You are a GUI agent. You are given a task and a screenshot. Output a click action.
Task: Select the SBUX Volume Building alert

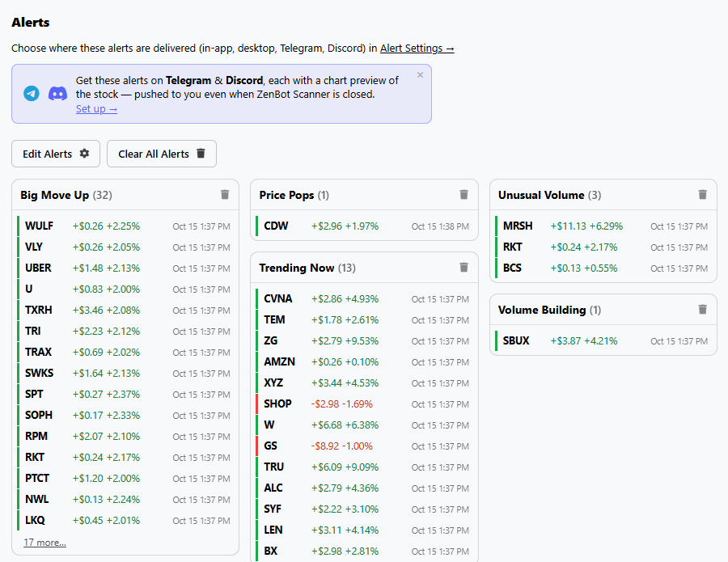click(x=603, y=340)
